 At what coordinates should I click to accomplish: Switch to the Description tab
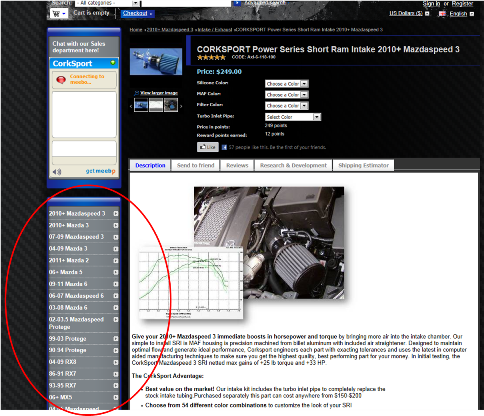[x=150, y=165]
